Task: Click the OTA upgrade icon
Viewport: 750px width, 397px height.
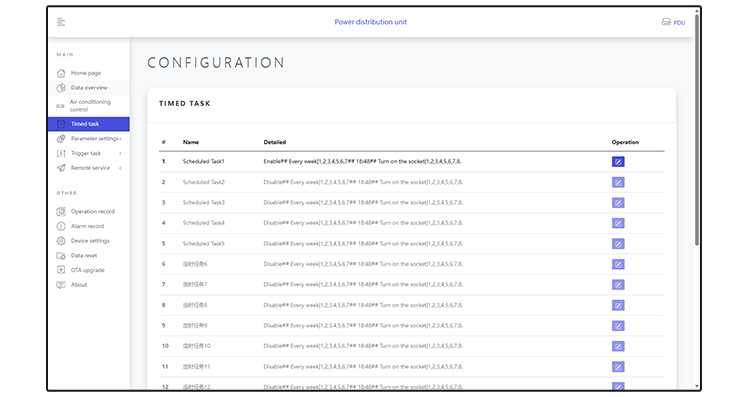Action: point(61,270)
